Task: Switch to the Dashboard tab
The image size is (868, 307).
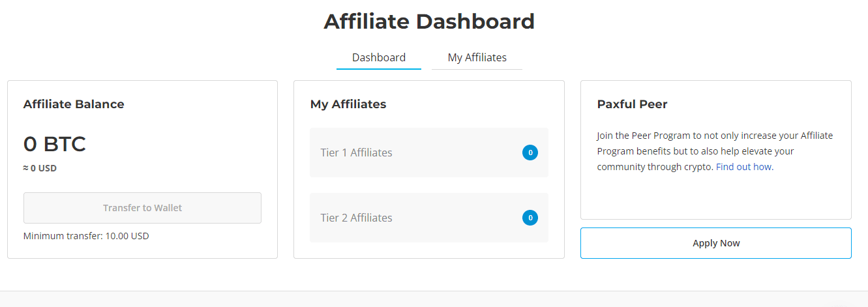Action: [379, 57]
